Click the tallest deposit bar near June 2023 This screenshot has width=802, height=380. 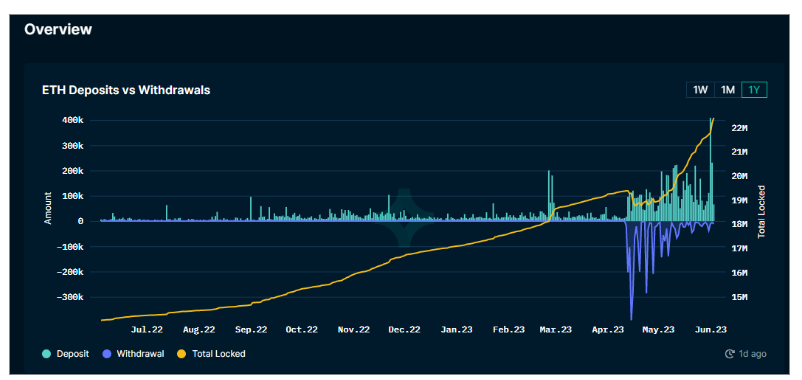711,170
